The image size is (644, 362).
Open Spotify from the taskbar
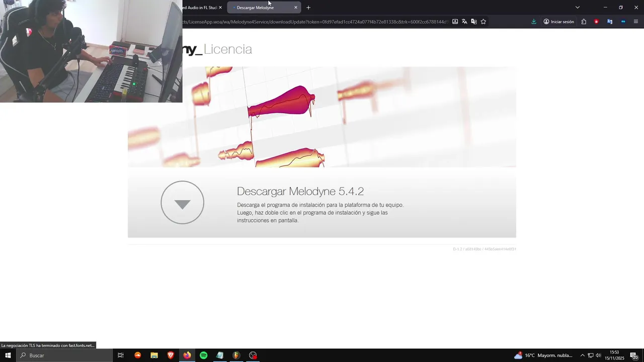click(x=204, y=355)
